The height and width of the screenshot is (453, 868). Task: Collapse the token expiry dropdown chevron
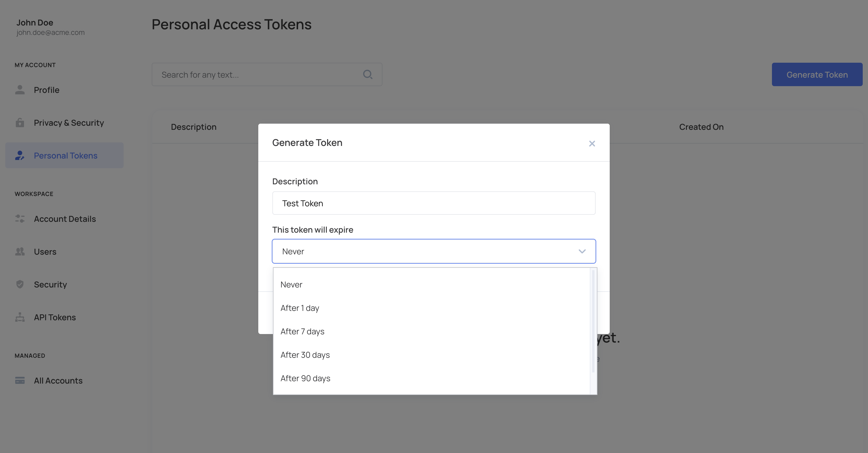[582, 251]
